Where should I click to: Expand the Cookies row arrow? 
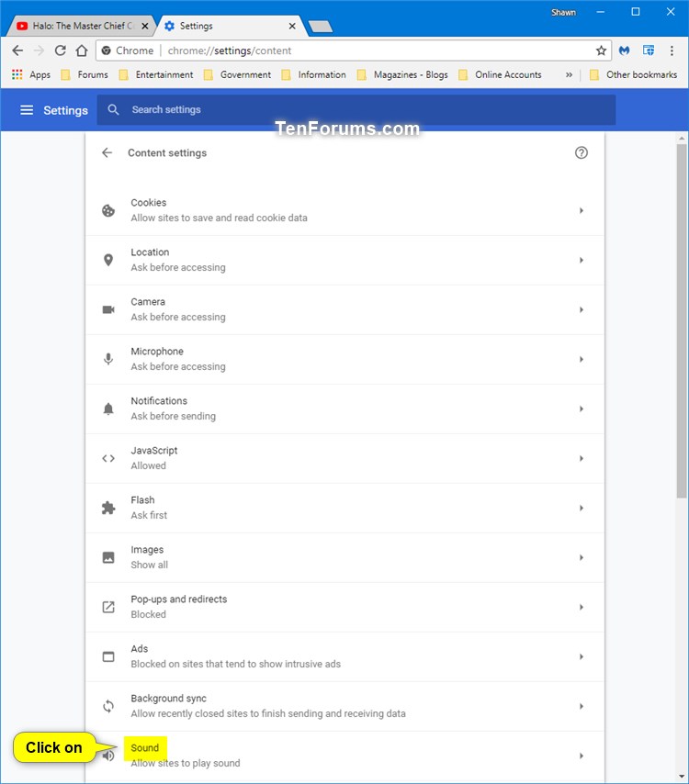coord(581,210)
